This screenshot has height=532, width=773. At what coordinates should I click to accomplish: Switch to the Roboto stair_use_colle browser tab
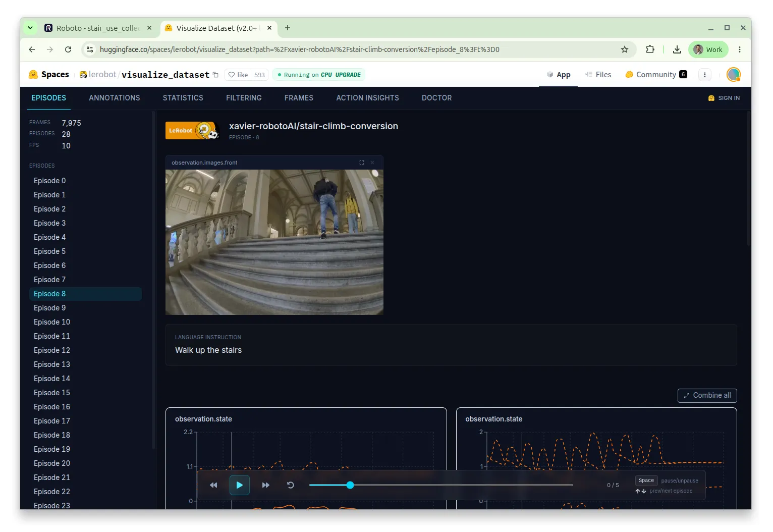pyautogui.click(x=98, y=28)
